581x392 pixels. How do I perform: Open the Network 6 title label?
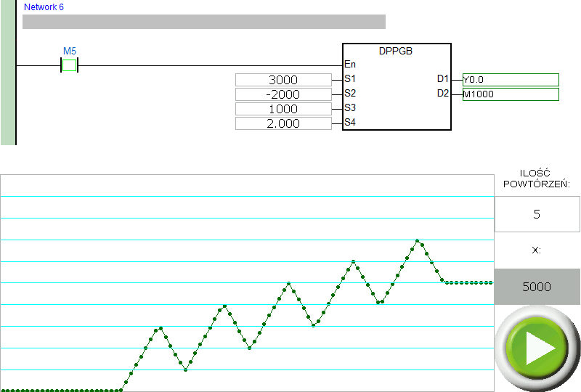pos(44,7)
